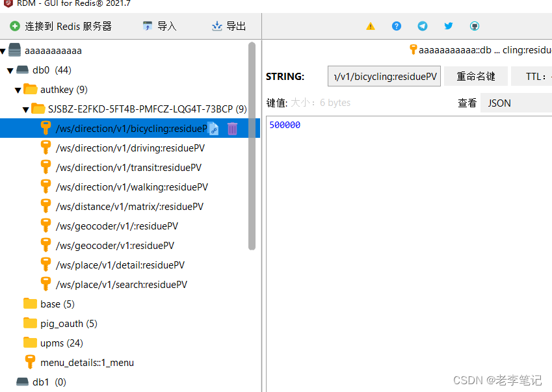Image resolution: width=552 pixels, height=392 pixels.
Task: Select /ws/place/v1/search:residuePV key
Action: pos(122,284)
